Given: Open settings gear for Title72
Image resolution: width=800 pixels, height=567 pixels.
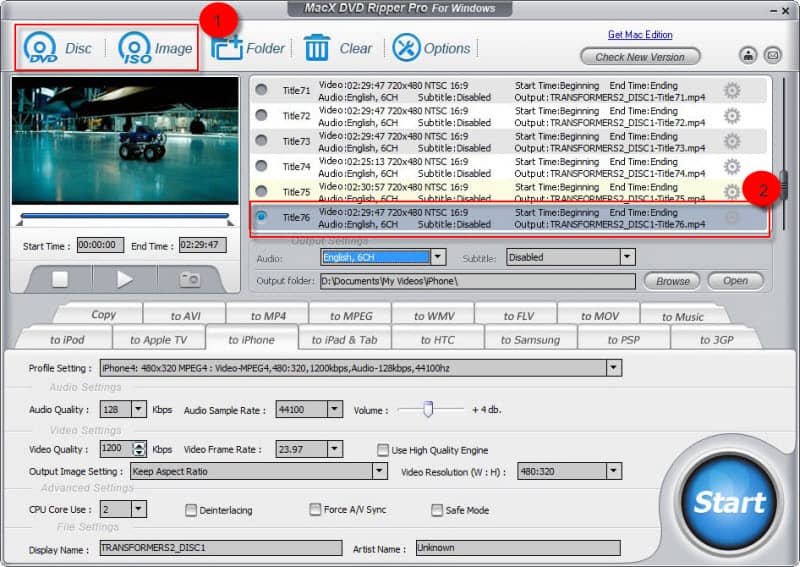Looking at the screenshot, I should 732,116.
